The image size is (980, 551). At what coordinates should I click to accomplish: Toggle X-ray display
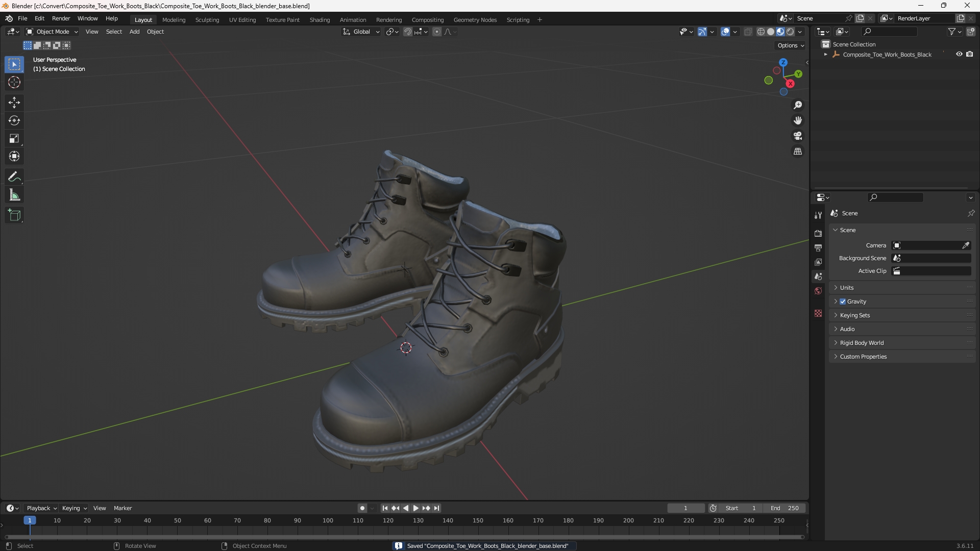click(748, 32)
